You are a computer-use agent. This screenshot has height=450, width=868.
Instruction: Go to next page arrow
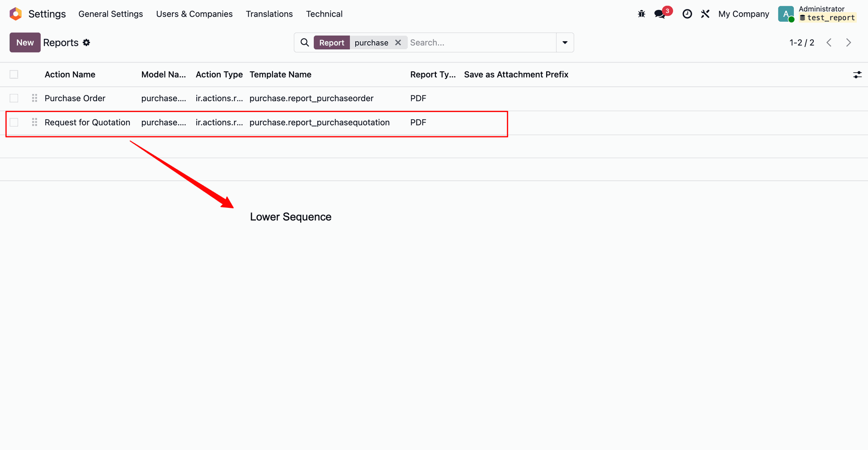(x=849, y=42)
